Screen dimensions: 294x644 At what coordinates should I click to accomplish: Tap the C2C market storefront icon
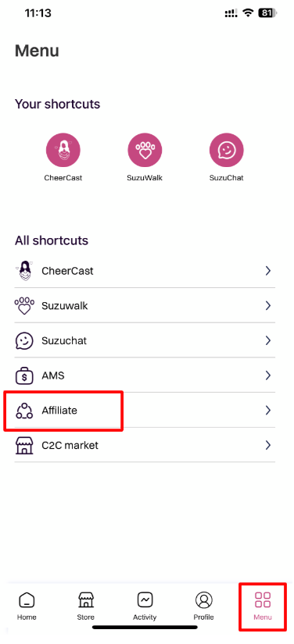click(x=24, y=445)
